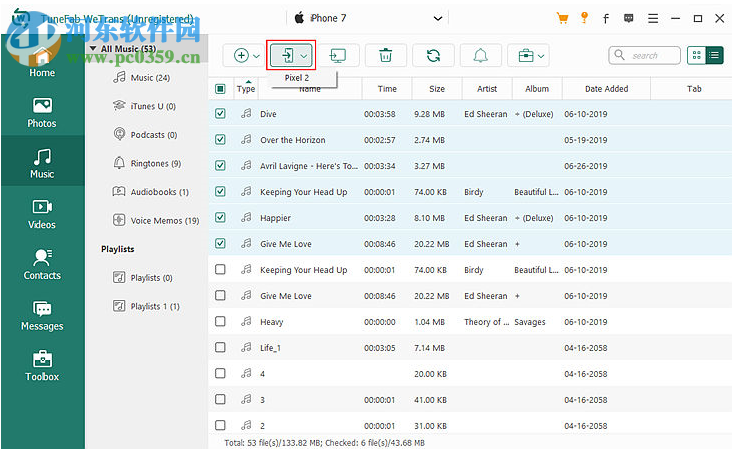Click the music note icon in Dive row
The image size is (732, 450).
[x=246, y=113]
